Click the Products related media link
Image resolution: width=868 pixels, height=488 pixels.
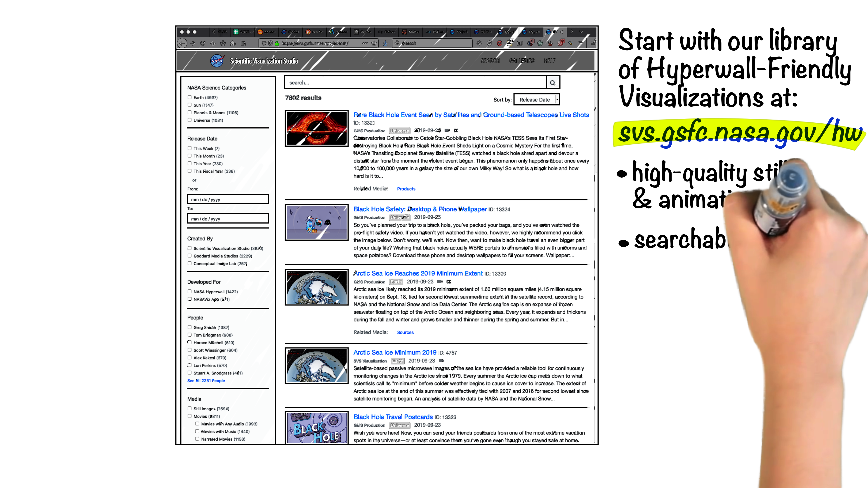(x=406, y=189)
